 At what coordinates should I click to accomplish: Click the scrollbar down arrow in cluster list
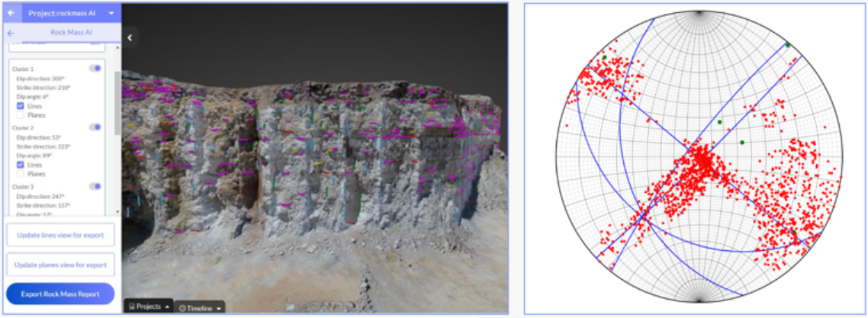point(117,212)
